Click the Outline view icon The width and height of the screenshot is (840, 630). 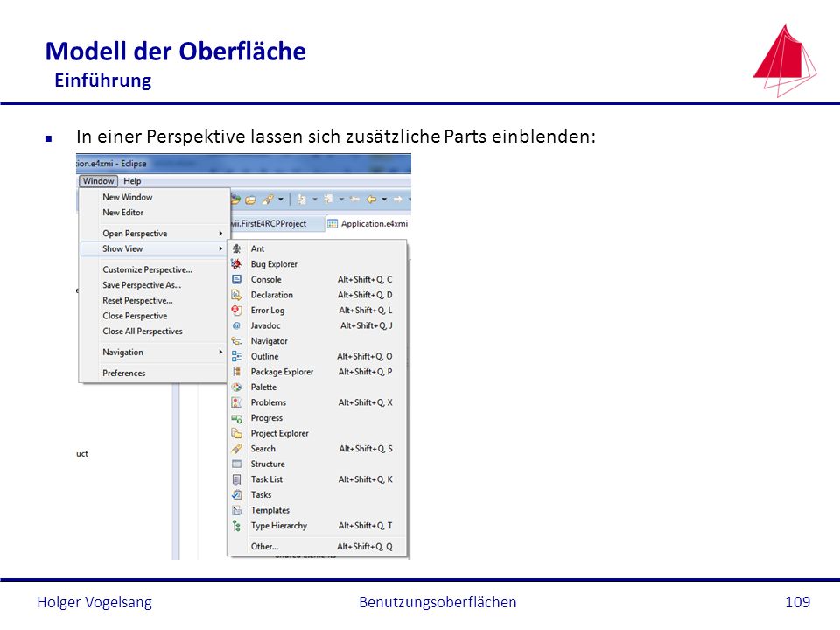(237, 356)
